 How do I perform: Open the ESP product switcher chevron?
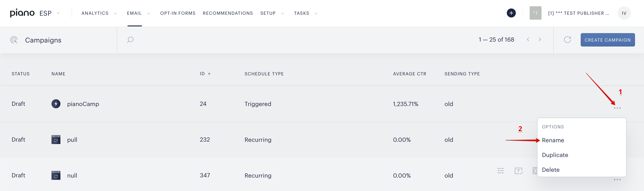pyautogui.click(x=58, y=13)
